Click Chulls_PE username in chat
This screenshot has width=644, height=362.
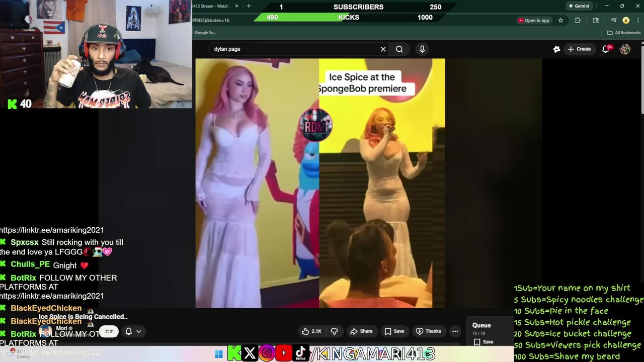(30, 264)
